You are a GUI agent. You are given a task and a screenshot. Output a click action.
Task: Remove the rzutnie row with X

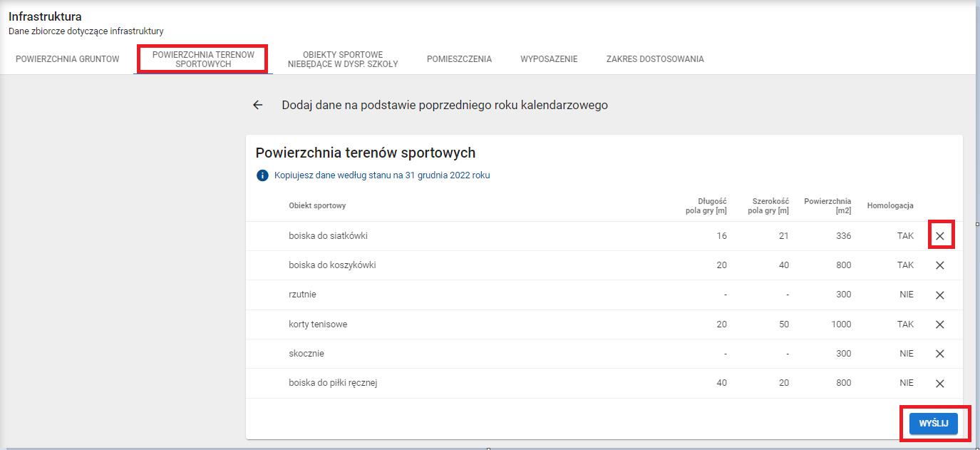click(x=939, y=295)
